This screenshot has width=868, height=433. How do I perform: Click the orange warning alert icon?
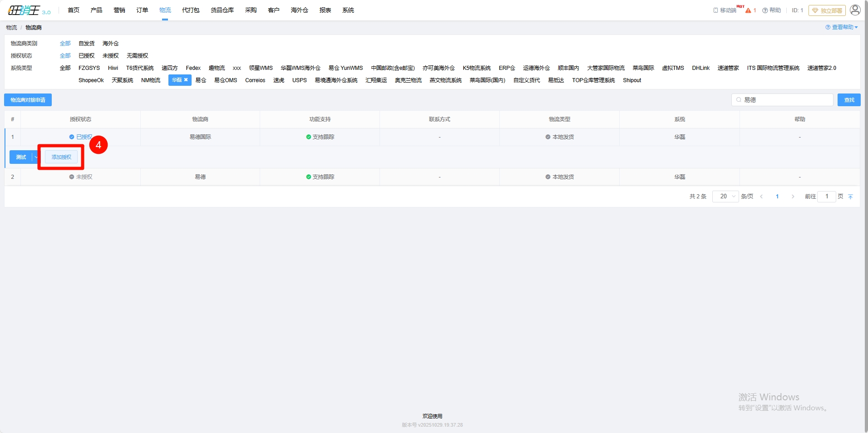[x=748, y=10]
